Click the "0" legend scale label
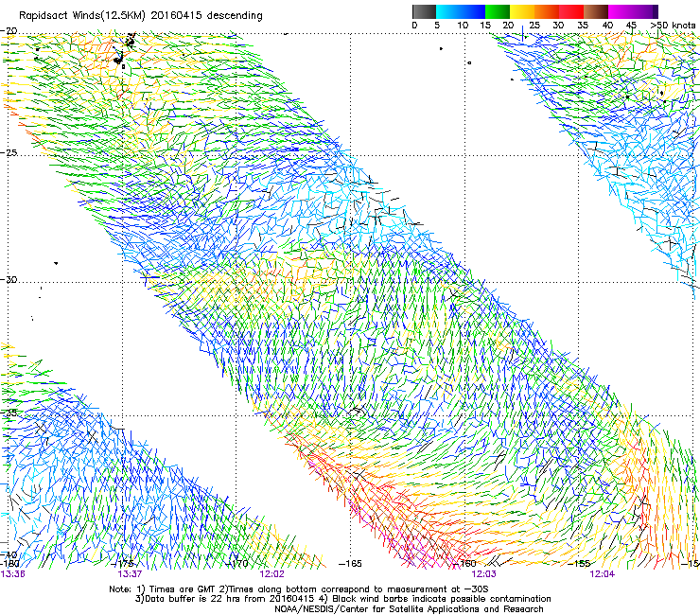The image size is (700, 615). (x=414, y=26)
